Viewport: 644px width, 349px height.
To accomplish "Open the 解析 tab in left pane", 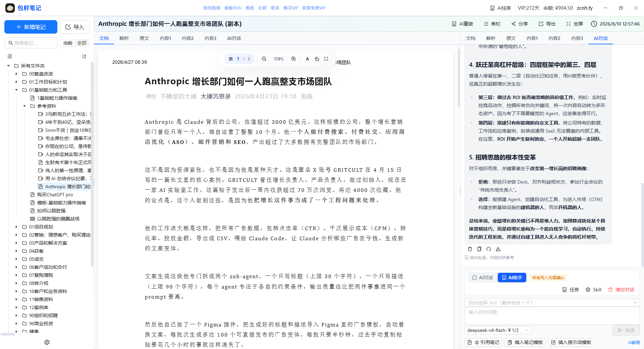I will (x=124, y=38).
